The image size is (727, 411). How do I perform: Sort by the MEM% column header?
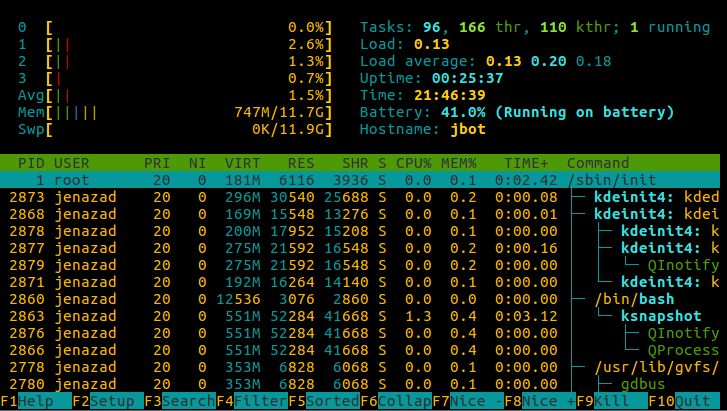459,163
